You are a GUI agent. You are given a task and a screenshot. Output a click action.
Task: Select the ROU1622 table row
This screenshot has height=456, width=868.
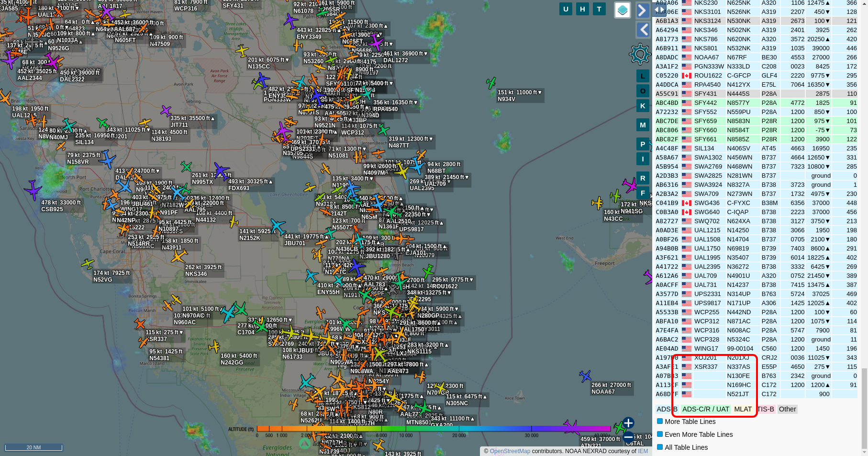coord(756,76)
